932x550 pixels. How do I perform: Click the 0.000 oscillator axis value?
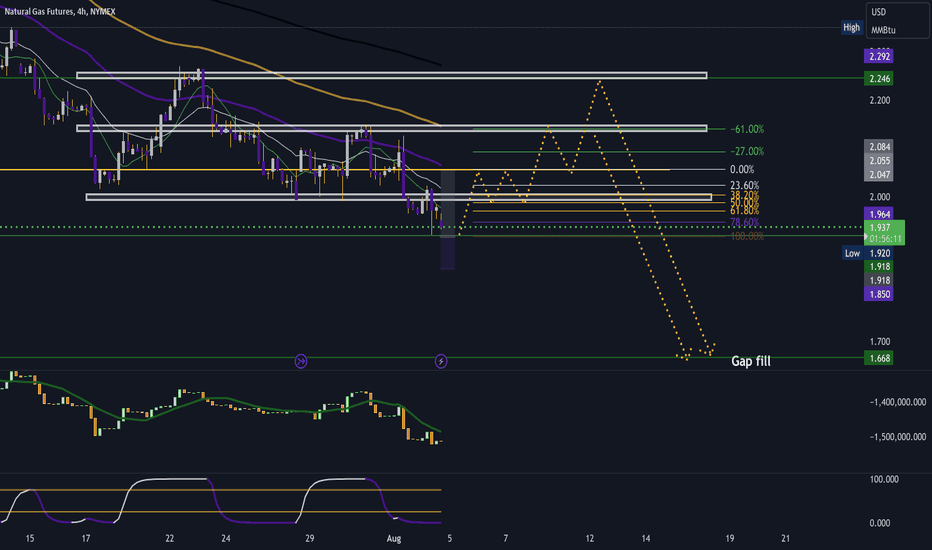tap(880, 523)
